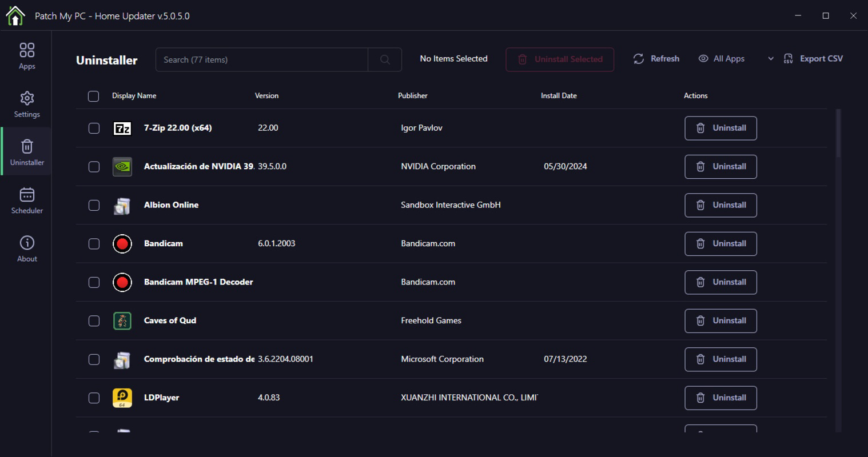Check the Albion Online checkbox
Screen dimensions: 868x457
coord(94,205)
